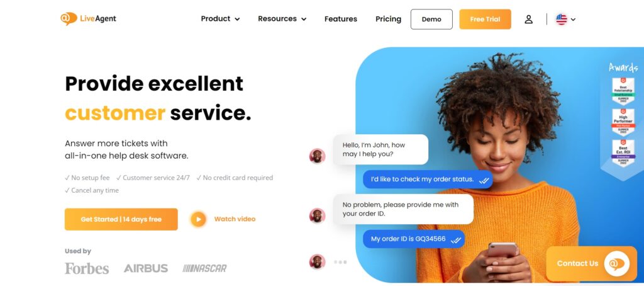The height and width of the screenshot is (286, 644).
Task: Go to the Pricing page
Action: (388, 19)
